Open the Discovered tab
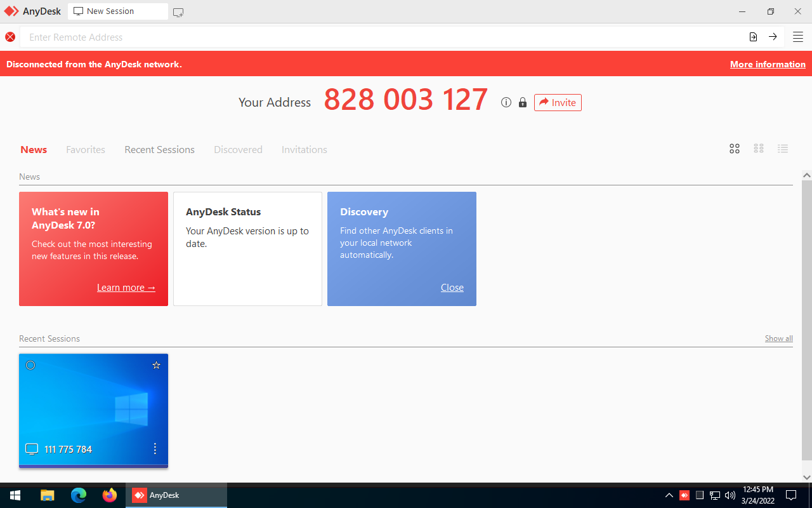812x508 pixels. point(238,149)
